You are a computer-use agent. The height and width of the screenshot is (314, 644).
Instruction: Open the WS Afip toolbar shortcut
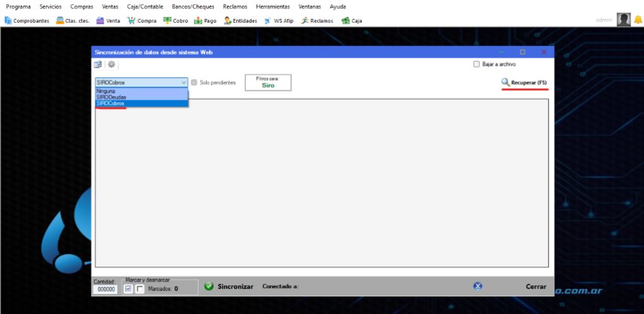(279, 20)
